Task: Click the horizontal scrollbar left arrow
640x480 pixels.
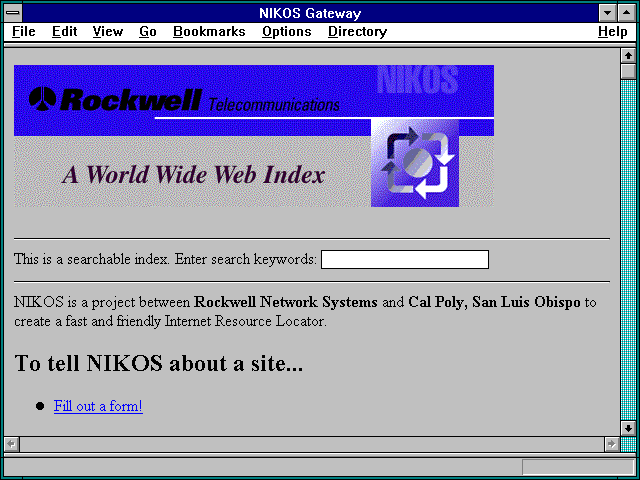Action: pyautogui.click(x=11, y=444)
